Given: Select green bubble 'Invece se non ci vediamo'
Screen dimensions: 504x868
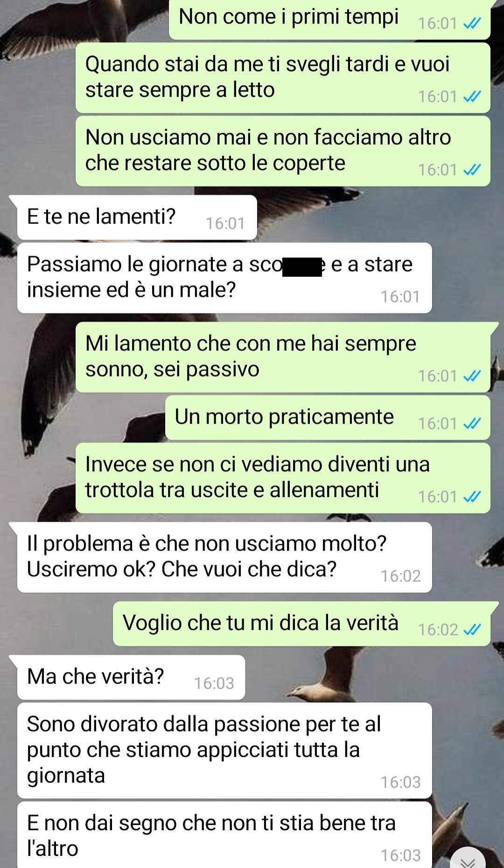Looking at the screenshot, I should coord(283,478).
